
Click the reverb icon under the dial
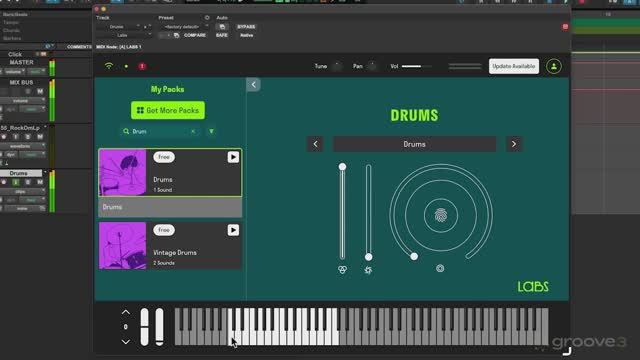[x=440, y=268]
